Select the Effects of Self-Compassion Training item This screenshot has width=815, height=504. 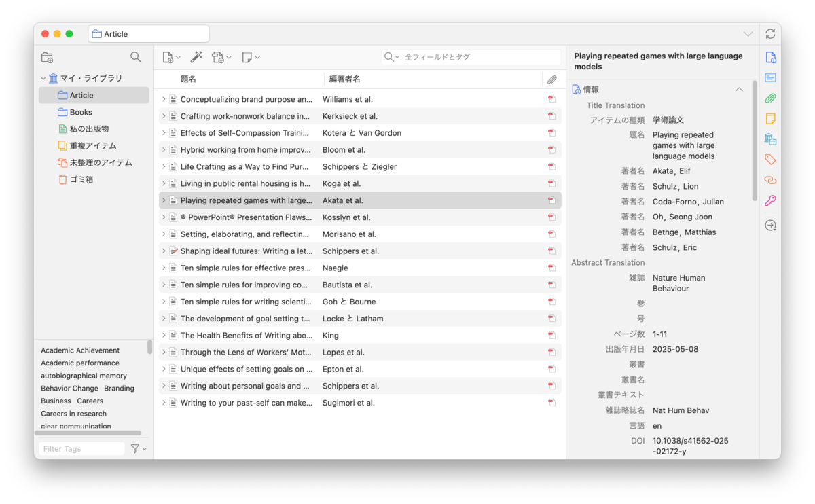click(360, 133)
